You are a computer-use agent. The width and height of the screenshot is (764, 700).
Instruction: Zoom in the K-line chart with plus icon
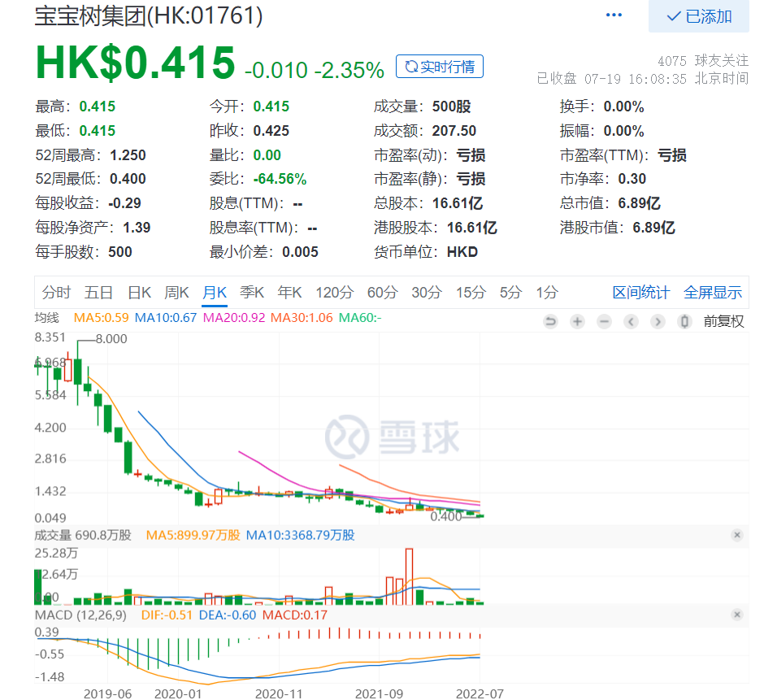tap(577, 321)
